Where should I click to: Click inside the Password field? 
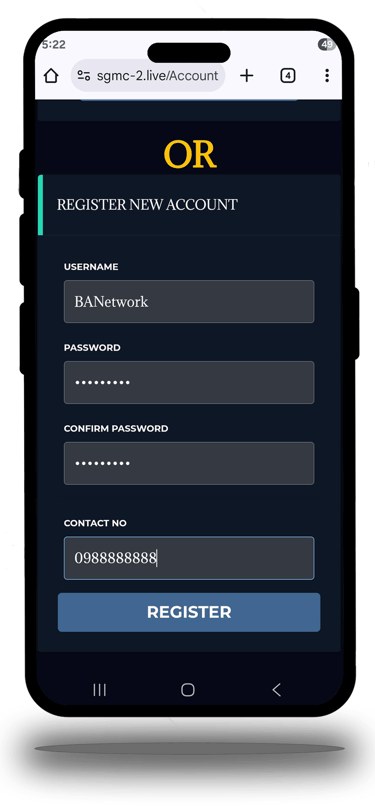pyautogui.click(x=189, y=382)
